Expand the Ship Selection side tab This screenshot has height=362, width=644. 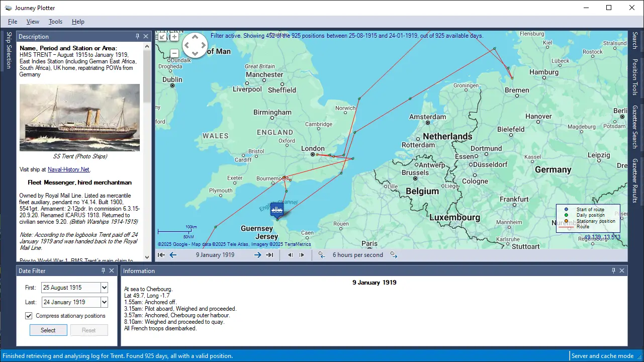pos(8,50)
